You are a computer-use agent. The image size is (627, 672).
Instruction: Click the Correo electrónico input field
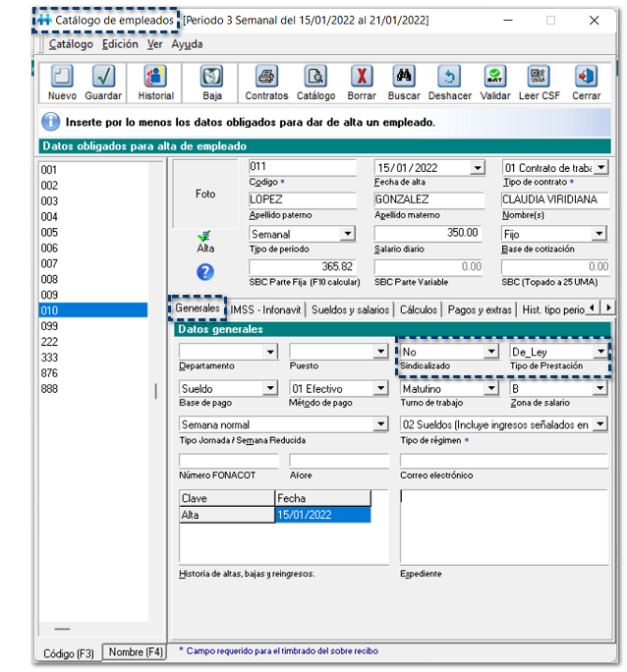pyautogui.click(x=502, y=460)
